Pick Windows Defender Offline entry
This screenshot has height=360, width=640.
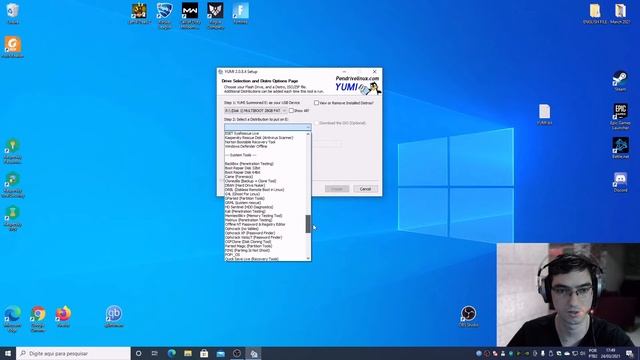(246, 146)
